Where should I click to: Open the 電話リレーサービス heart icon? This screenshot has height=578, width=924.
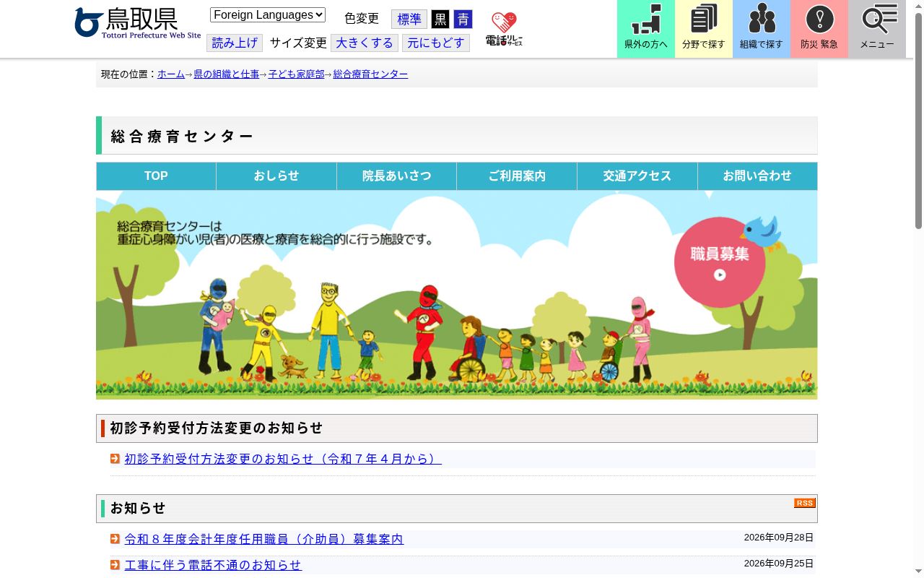(504, 29)
